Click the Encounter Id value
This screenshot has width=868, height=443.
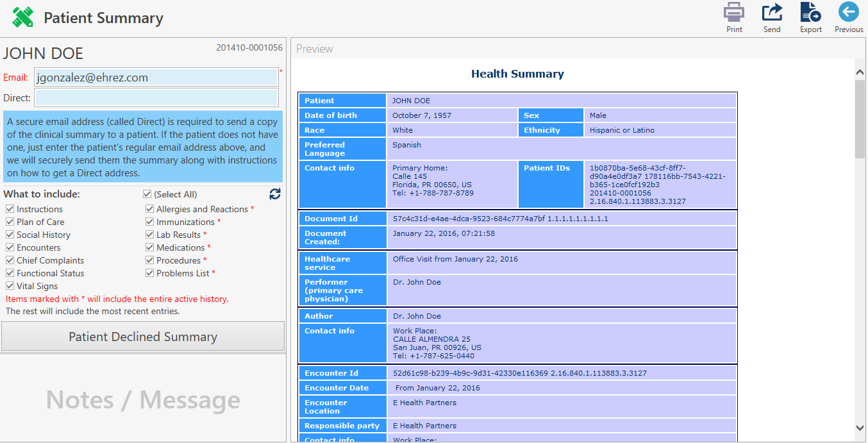519,373
